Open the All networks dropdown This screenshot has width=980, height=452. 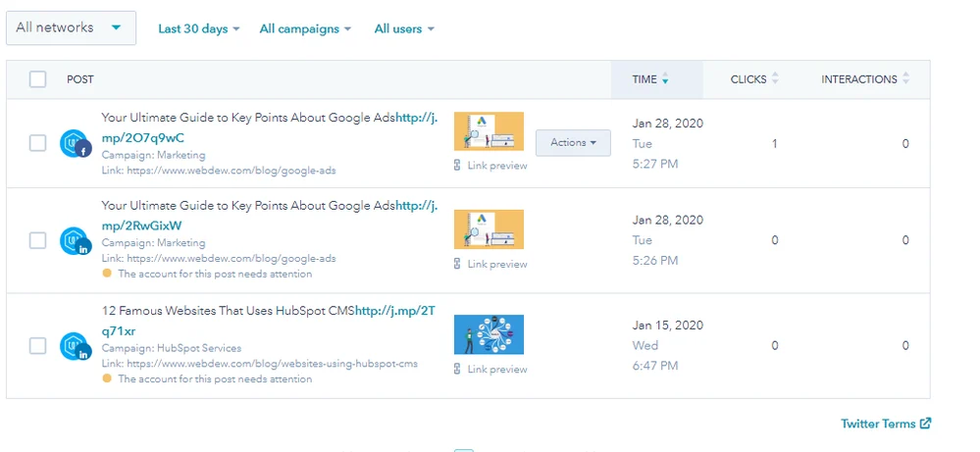pyautogui.click(x=71, y=28)
